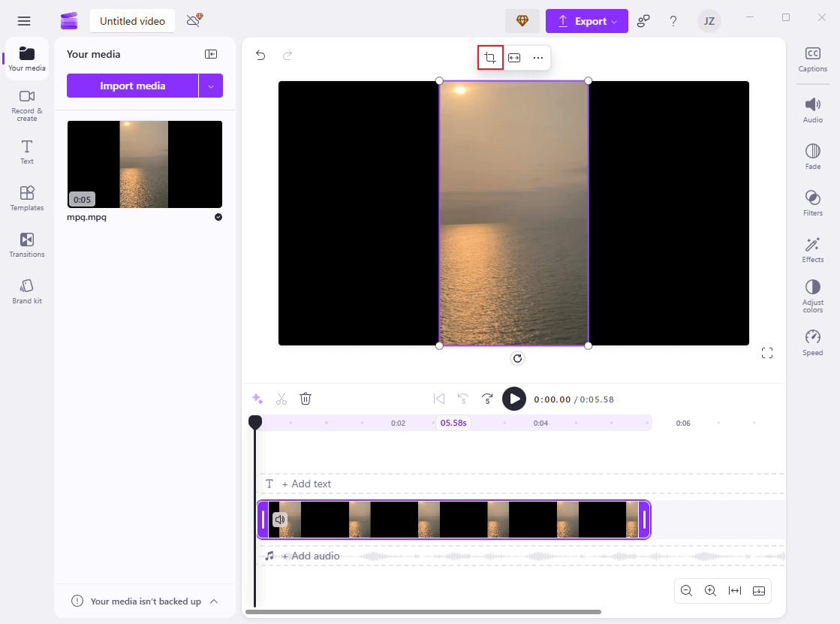This screenshot has width=840, height=624.
Task: Zoom in on the timeline
Action: 710,591
